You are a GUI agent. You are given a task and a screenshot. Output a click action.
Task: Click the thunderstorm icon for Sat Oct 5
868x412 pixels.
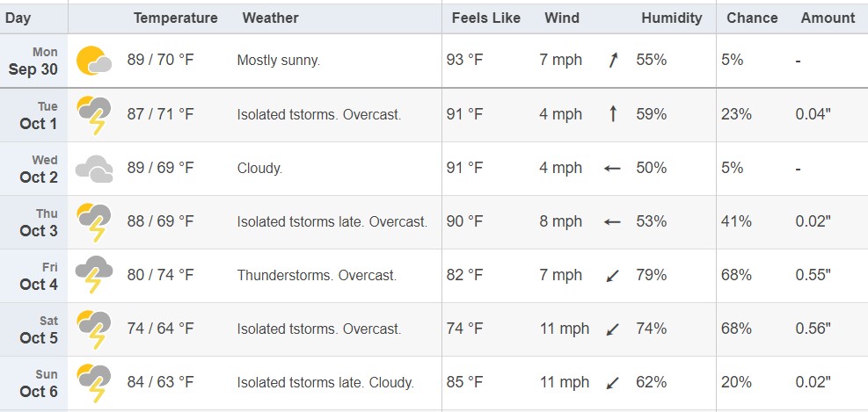pos(94,329)
